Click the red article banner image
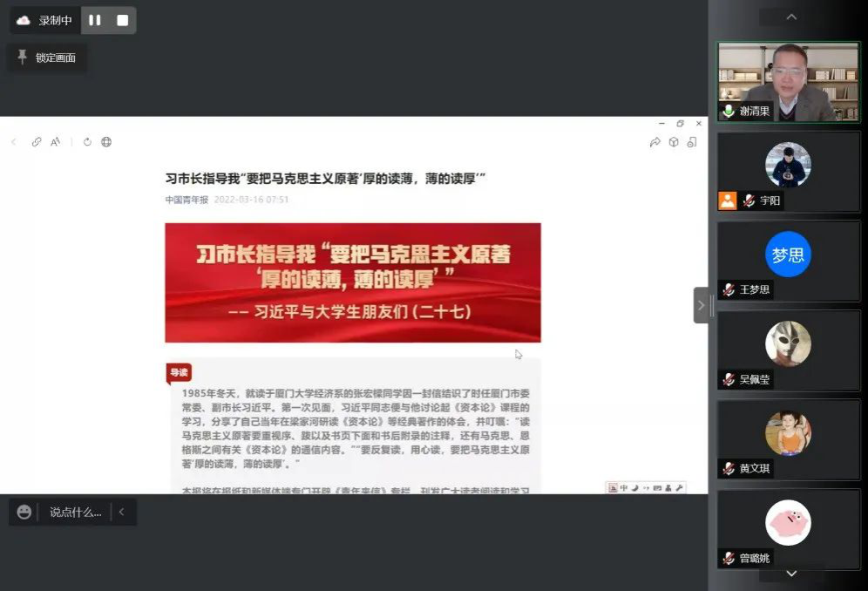868x591 pixels. pyautogui.click(x=353, y=282)
